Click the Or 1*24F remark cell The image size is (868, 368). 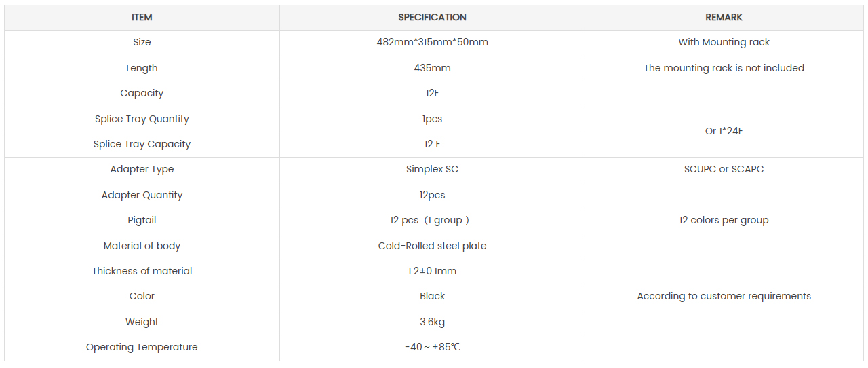click(724, 131)
